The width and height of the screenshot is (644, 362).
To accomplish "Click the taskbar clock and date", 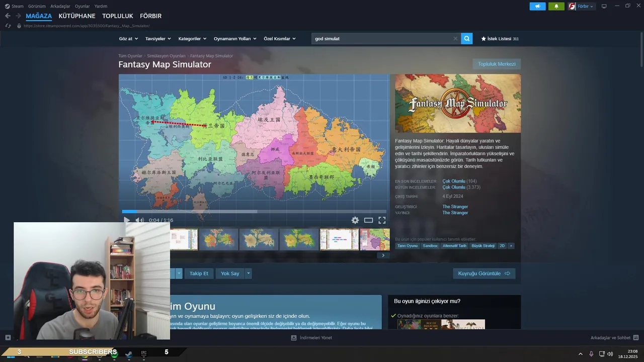I will click(x=628, y=354).
